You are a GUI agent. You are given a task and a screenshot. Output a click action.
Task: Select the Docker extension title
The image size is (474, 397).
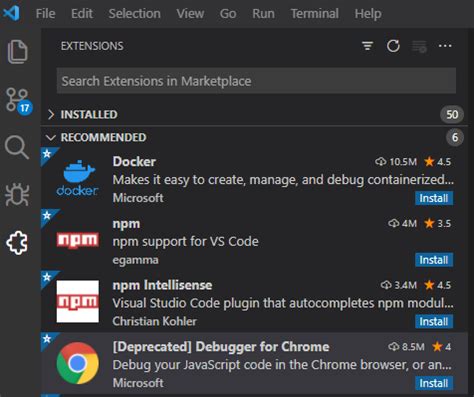134,162
